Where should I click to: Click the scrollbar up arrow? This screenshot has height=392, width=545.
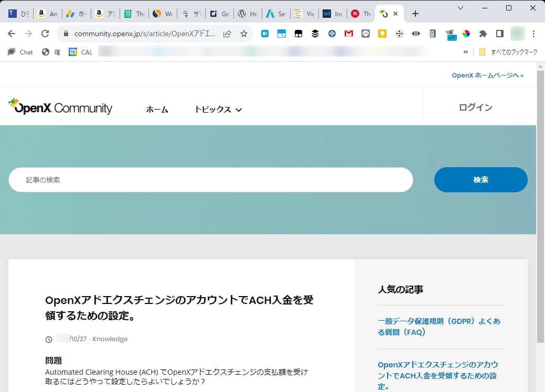coord(540,66)
